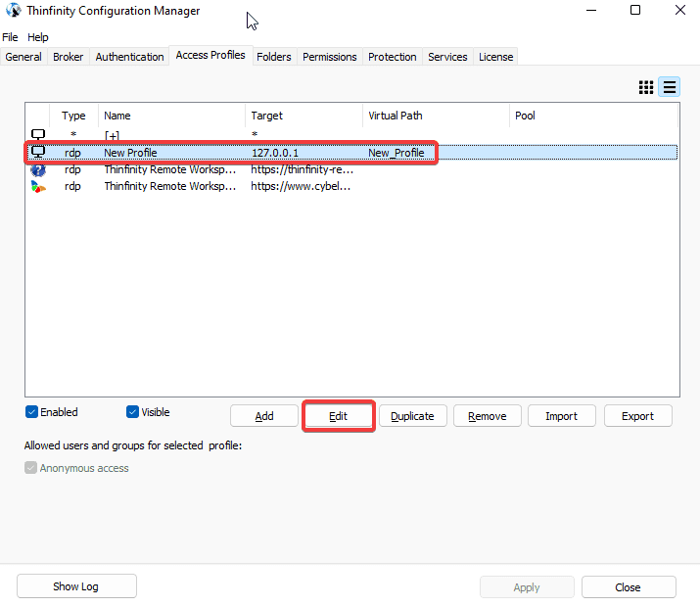Image resolution: width=700 pixels, height=607 pixels.
Task: Uncheck the Enabled checkbox
Action: [x=31, y=411]
